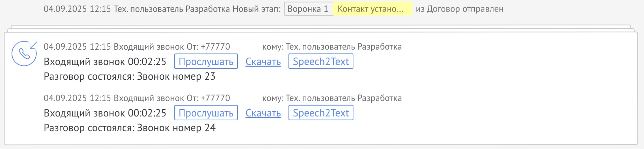644x149 pixels.
Task: Download the recording of call number 23
Action: pos(263,62)
